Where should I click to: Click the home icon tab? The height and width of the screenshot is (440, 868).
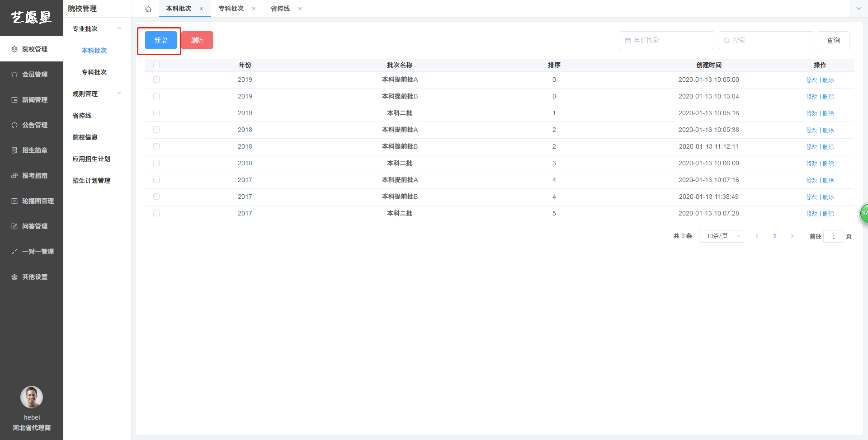pyautogui.click(x=148, y=9)
